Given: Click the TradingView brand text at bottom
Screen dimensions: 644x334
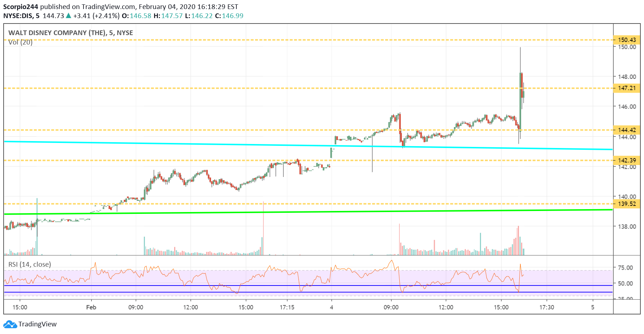Looking at the screenshot, I should click(x=38, y=324).
